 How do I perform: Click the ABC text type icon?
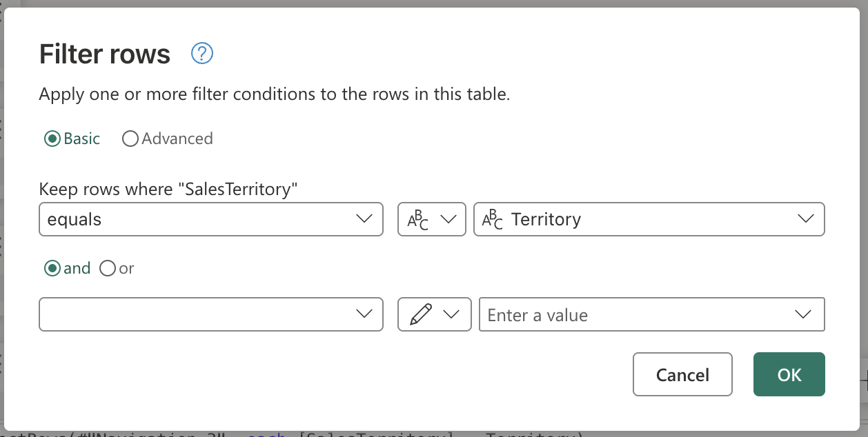click(x=420, y=218)
